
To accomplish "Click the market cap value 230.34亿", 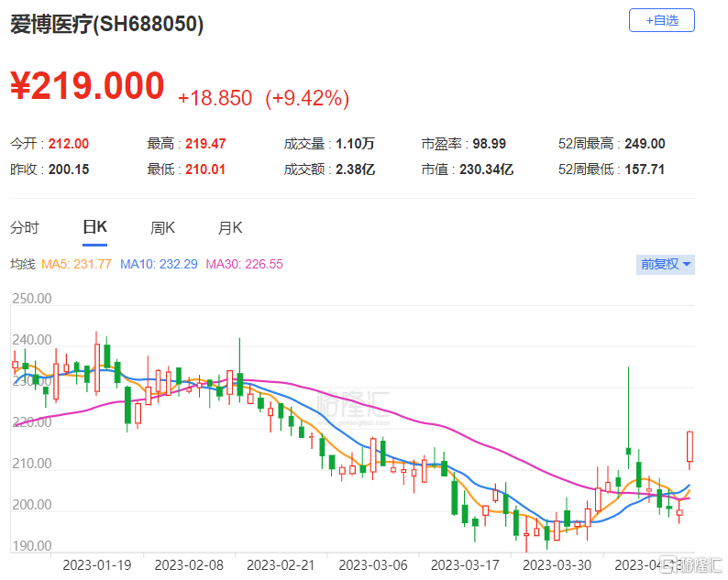I will (x=487, y=170).
